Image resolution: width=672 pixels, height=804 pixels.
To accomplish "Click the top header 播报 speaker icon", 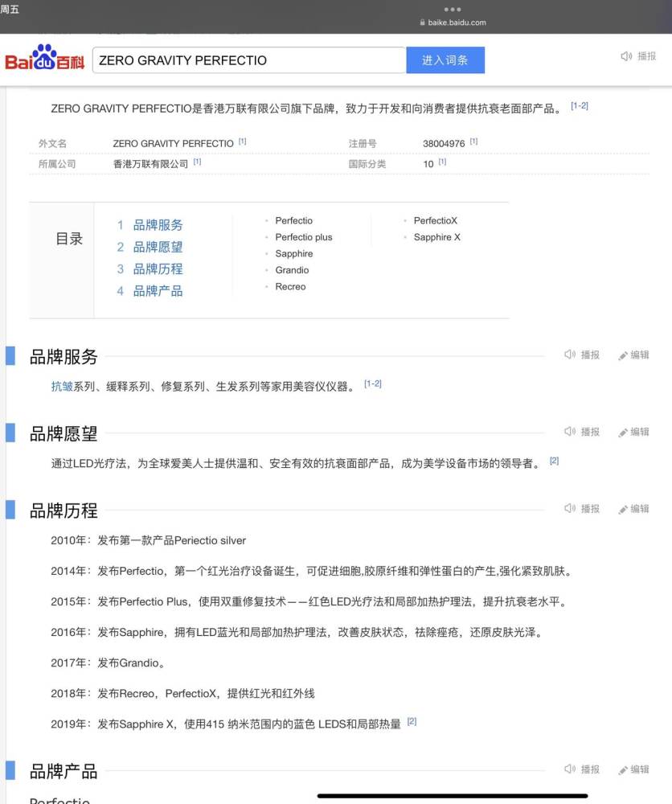I will click(626, 56).
